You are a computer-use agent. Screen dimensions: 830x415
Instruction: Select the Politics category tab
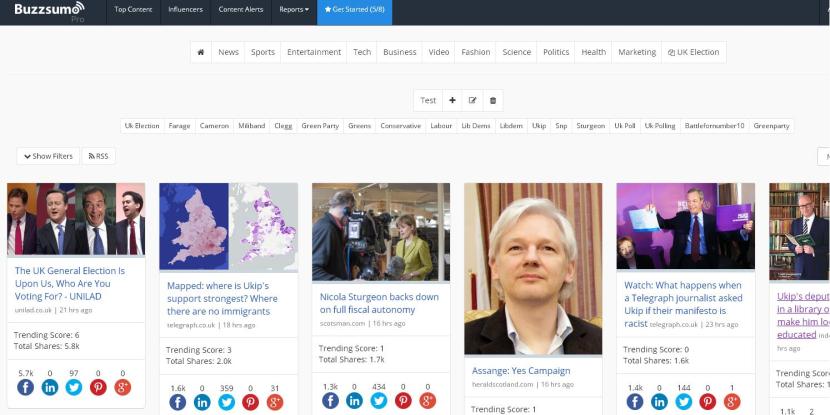pyautogui.click(x=555, y=52)
